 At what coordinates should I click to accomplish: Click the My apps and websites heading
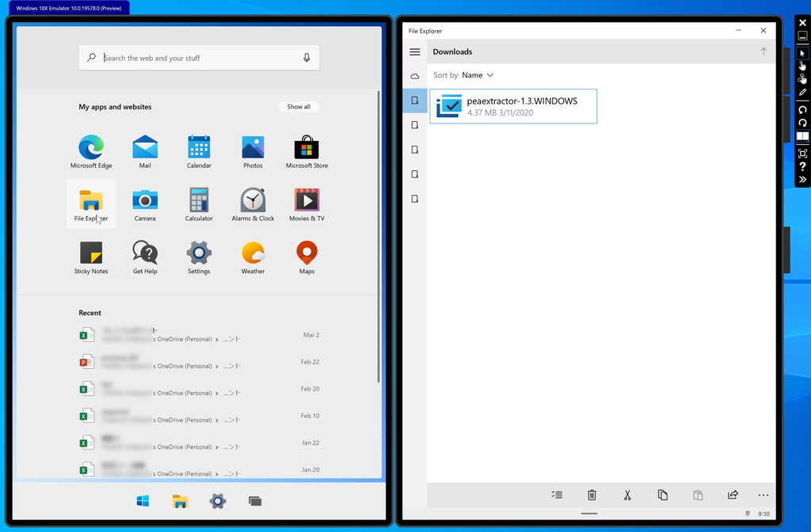(115, 107)
